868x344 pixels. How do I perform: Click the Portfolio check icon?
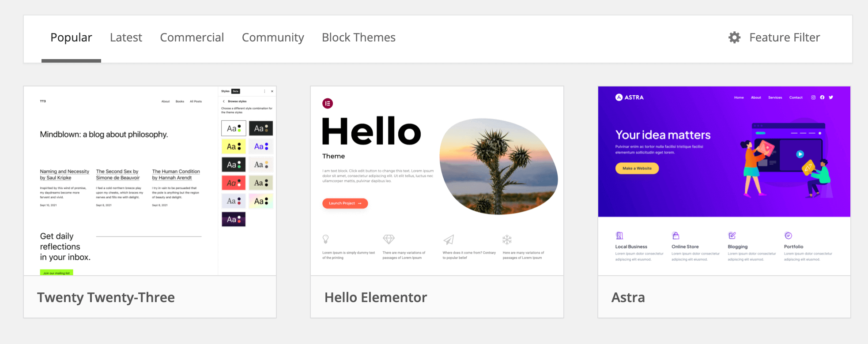788,236
